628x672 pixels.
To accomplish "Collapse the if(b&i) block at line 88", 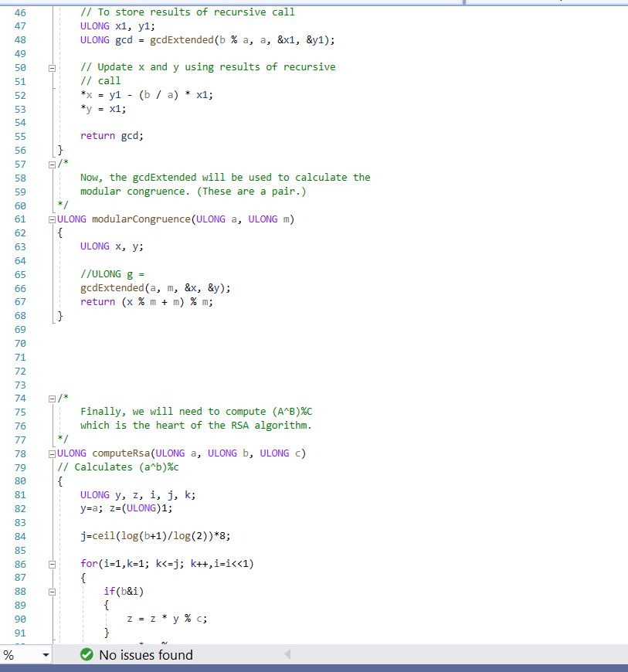I will (x=51, y=591).
